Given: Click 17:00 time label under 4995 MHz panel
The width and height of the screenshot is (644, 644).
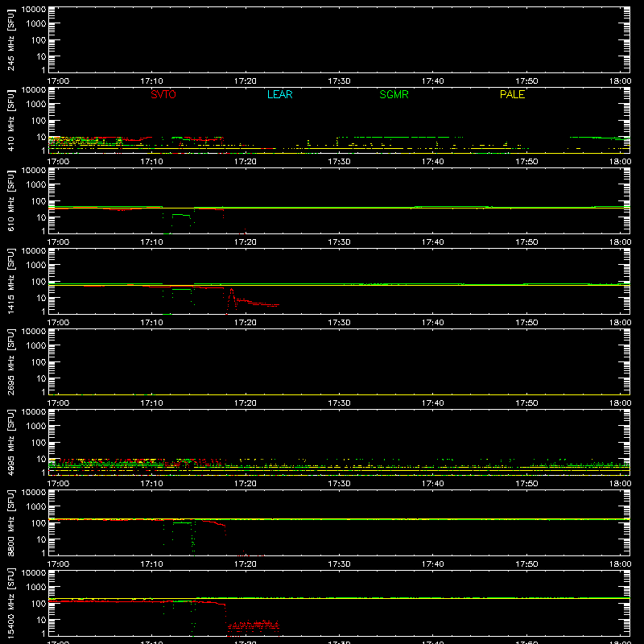Looking at the screenshot, I should (58, 484).
